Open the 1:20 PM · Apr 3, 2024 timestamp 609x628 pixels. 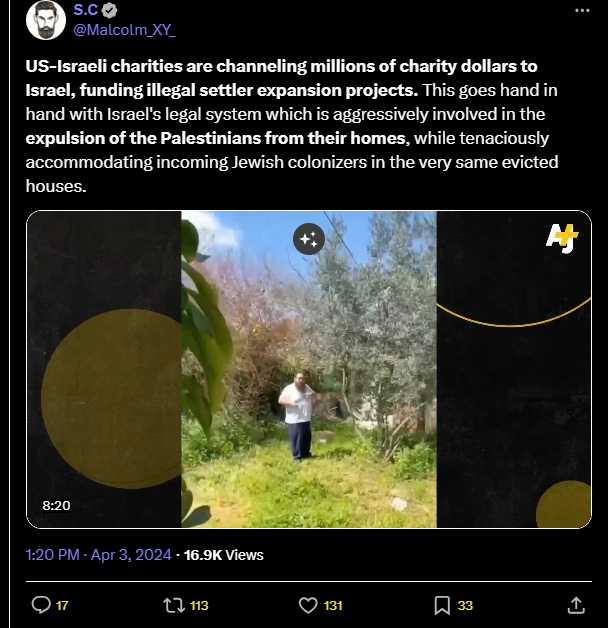click(98, 555)
